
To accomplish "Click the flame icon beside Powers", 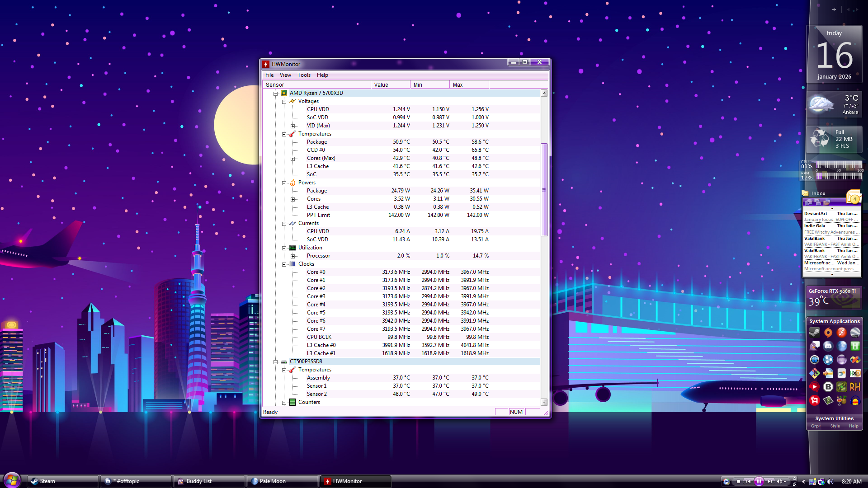I will (x=292, y=183).
